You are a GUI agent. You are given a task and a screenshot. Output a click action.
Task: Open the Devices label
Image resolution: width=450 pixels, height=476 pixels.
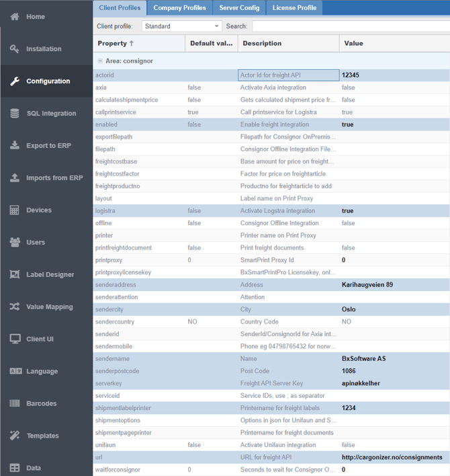[39, 210]
